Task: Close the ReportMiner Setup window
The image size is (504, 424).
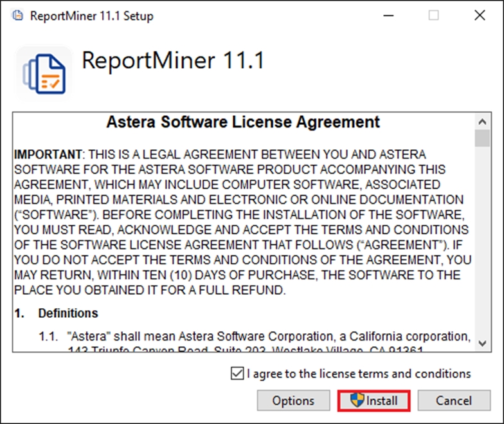Action: (x=480, y=15)
